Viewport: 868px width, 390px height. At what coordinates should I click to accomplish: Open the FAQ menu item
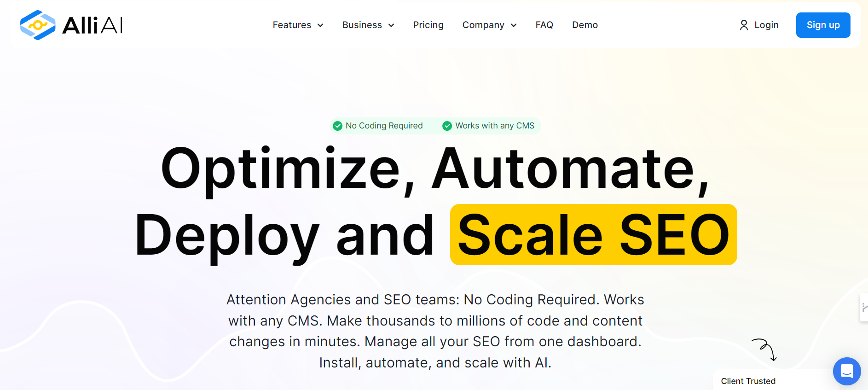[544, 25]
